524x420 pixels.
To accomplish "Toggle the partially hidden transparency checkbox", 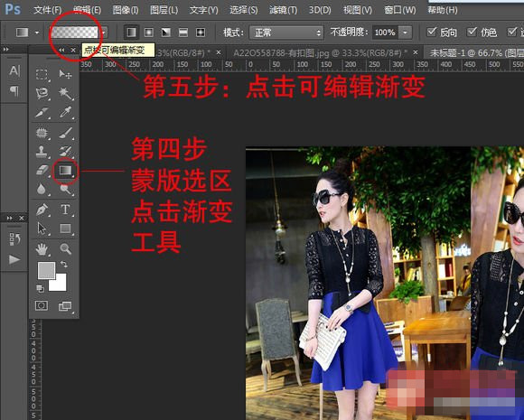I will click(512, 32).
